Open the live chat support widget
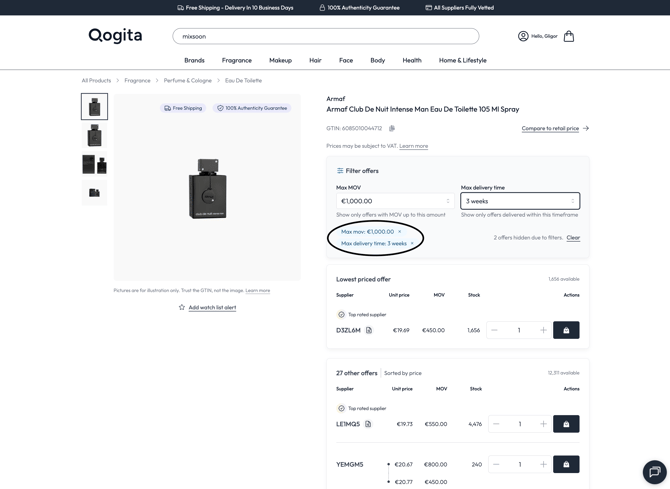 pyautogui.click(x=654, y=472)
